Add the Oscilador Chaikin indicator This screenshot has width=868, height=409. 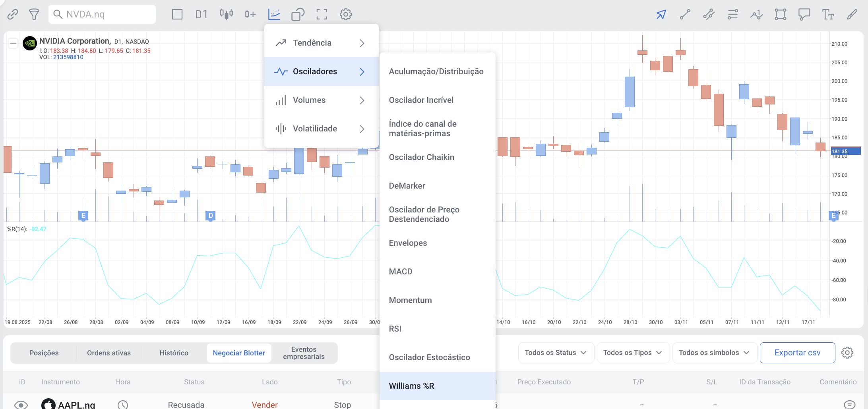437,157
